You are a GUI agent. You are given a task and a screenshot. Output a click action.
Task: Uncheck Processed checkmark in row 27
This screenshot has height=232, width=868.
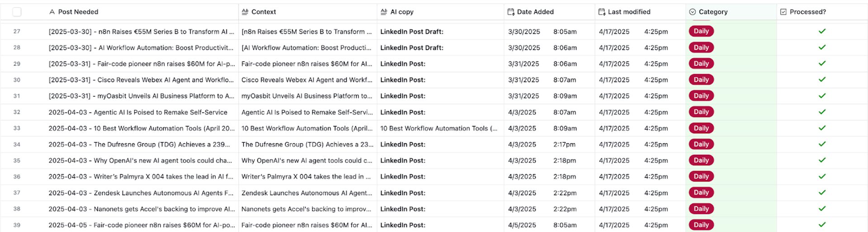(x=822, y=31)
